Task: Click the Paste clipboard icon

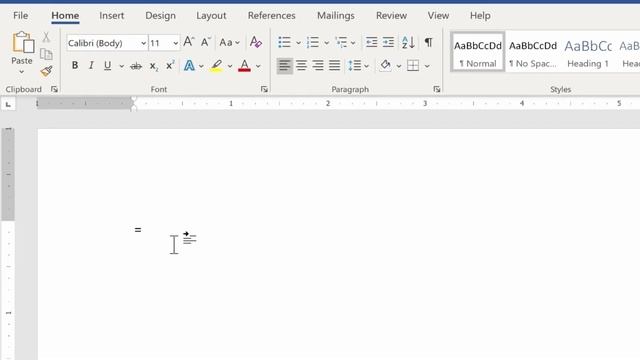Action: click(22, 42)
